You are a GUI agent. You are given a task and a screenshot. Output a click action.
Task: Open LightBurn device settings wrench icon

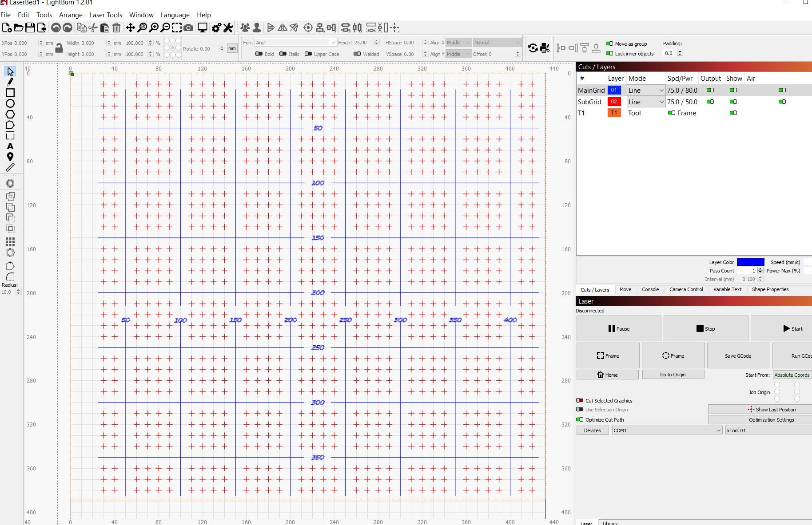point(228,28)
